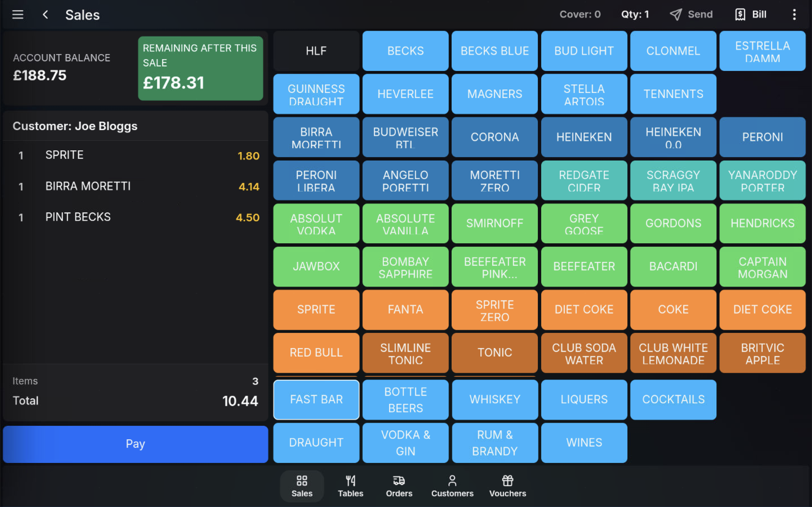This screenshot has width=812, height=507.
Task: Click the Send paper-plane icon
Action: coord(676,15)
